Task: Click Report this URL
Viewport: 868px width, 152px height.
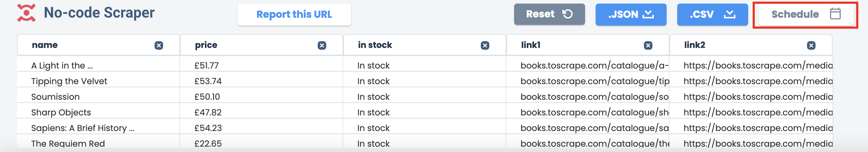Action: tap(294, 15)
